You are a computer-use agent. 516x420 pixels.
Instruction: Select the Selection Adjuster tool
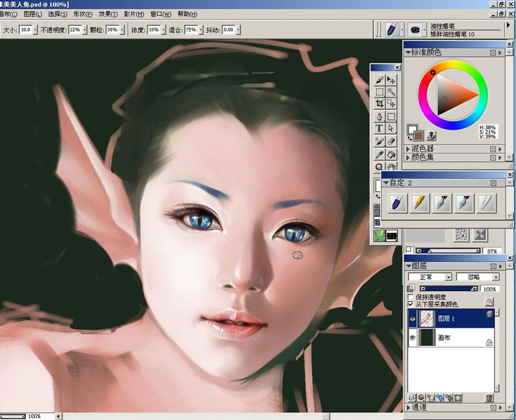[x=391, y=103]
